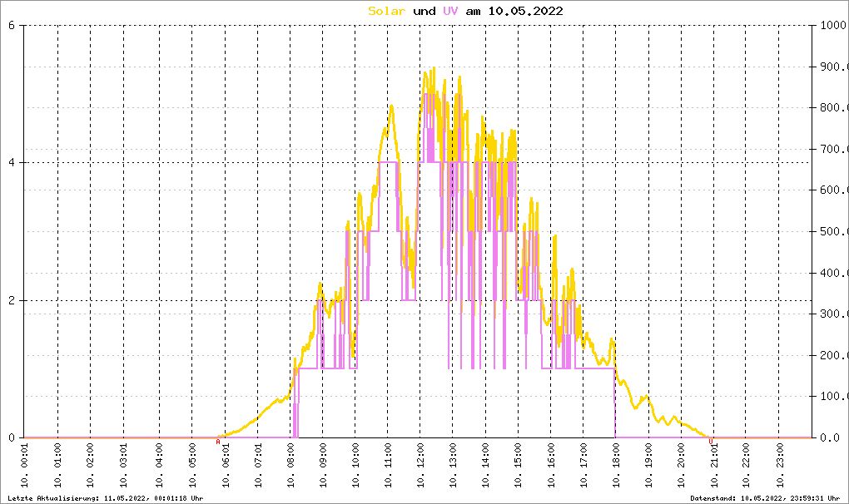
Task: Click right axis value '100.0'
Action: [x=834, y=397]
